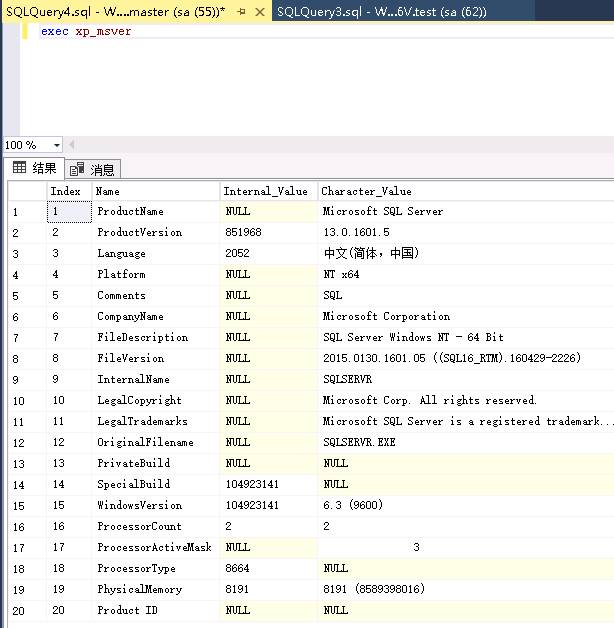This screenshot has height=628, width=614.
Task: Select the grid's top-left select-all corner
Action: (x=26, y=191)
